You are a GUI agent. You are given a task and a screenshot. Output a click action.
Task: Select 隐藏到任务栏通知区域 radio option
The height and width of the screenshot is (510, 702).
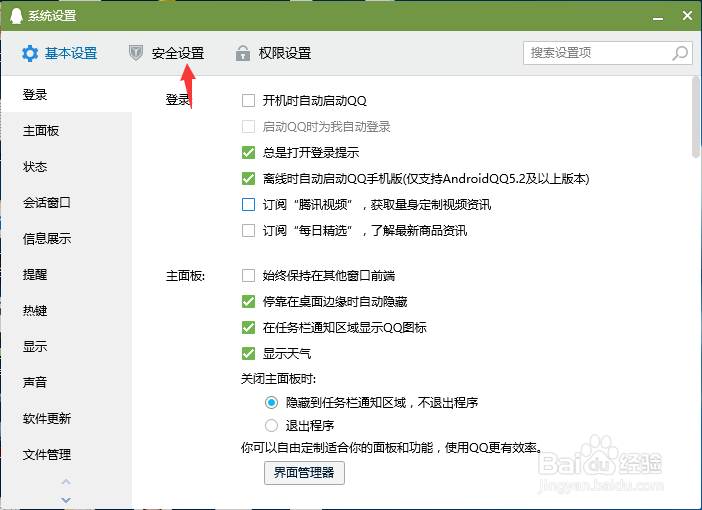point(271,403)
